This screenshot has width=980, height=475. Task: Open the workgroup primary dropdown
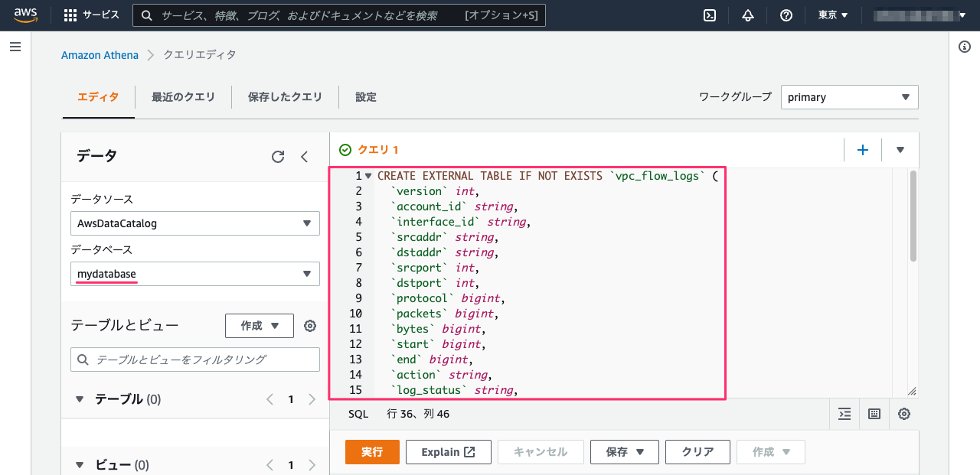coord(849,97)
